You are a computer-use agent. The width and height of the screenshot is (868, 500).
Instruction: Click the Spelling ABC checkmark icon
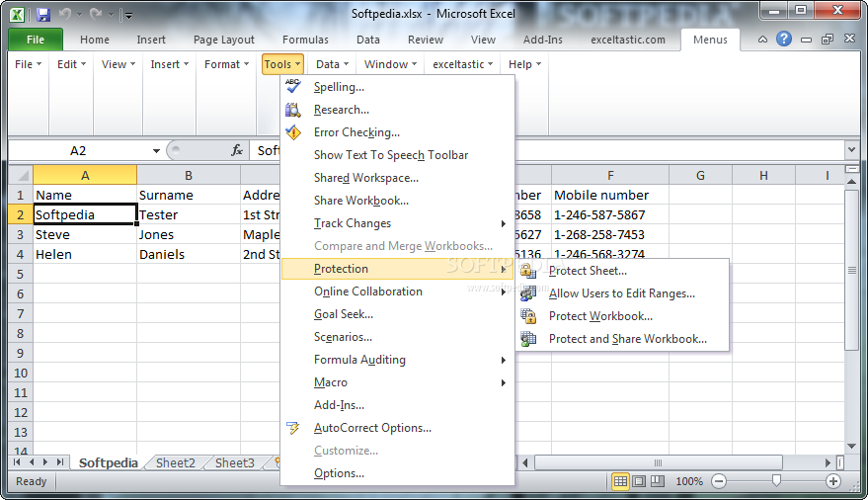pyautogui.click(x=293, y=86)
